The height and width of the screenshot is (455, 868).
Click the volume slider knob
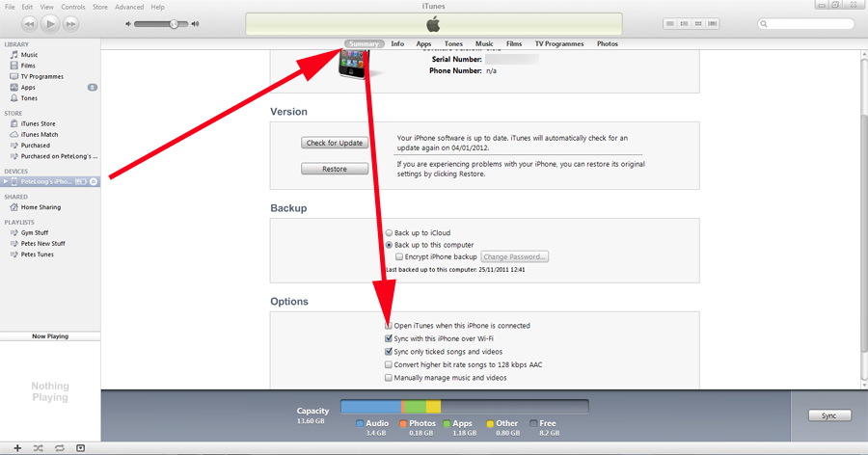(174, 24)
